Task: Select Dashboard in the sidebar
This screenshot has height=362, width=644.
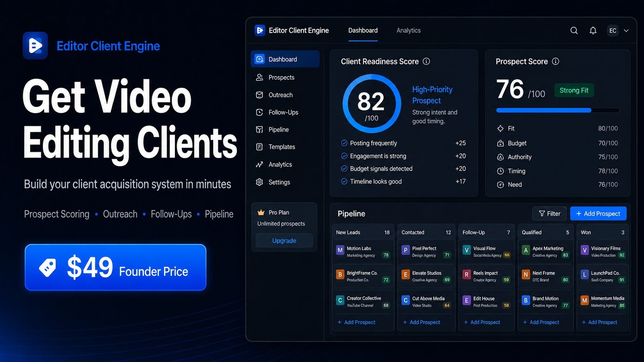Action: (285, 59)
